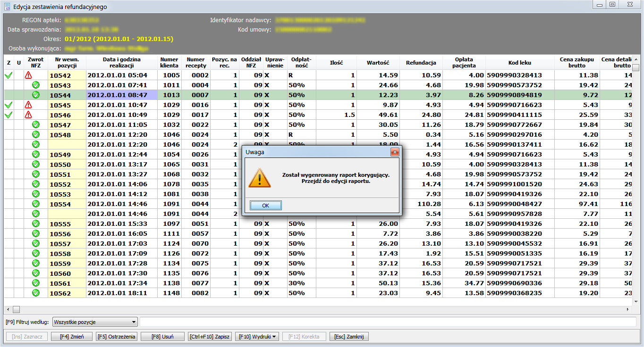Image resolution: width=644 pixels, height=347 pixels.
Task: Click the horizontal scrollbar left arrow
Action: (x=7, y=310)
